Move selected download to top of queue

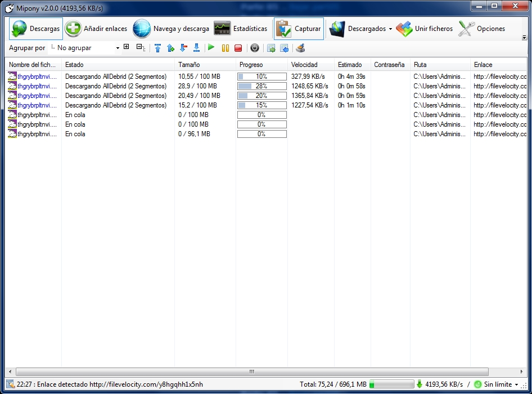157,48
